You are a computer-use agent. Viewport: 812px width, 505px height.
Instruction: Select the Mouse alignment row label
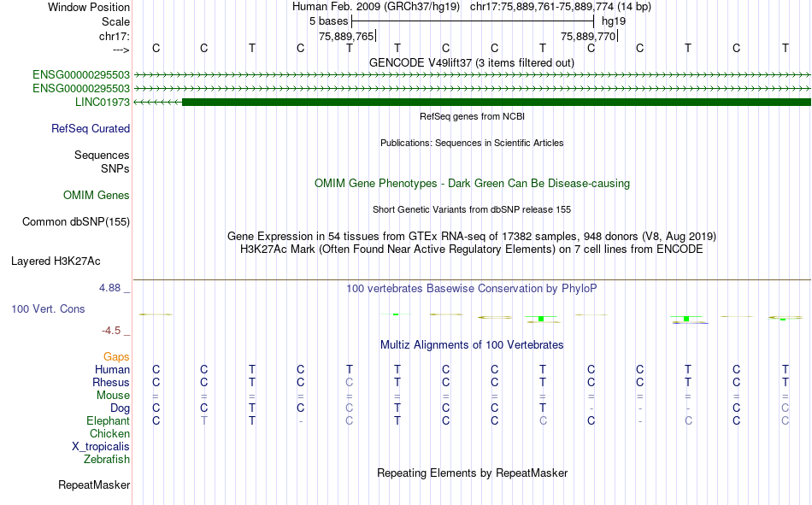[113, 395]
